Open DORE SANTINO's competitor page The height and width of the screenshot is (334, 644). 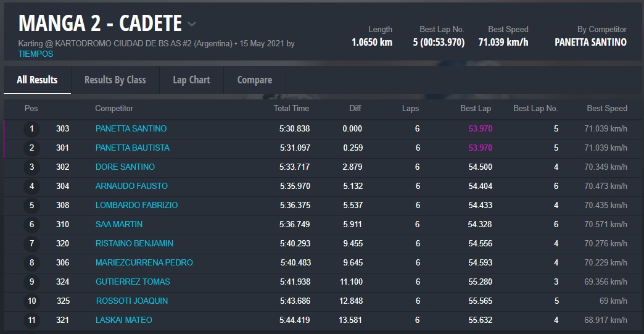click(125, 167)
